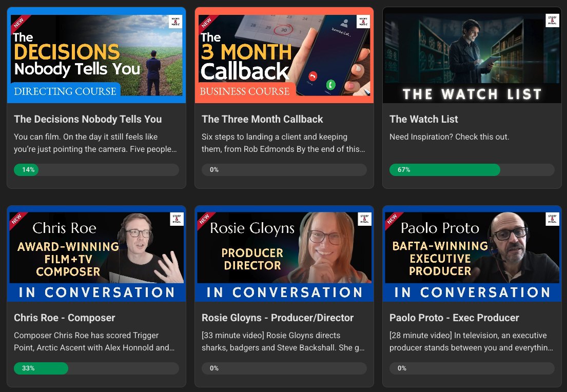Click the logo badge on Rosie Gloyns thumbnail
567x392 pixels.
[x=364, y=219]
